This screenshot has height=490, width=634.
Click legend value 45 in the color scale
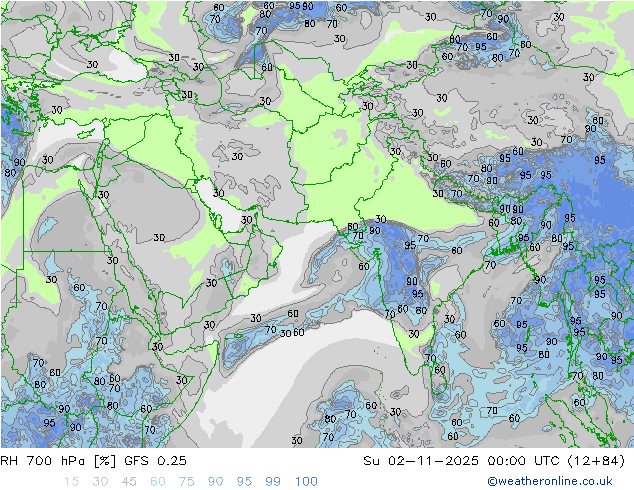(129, 482)
